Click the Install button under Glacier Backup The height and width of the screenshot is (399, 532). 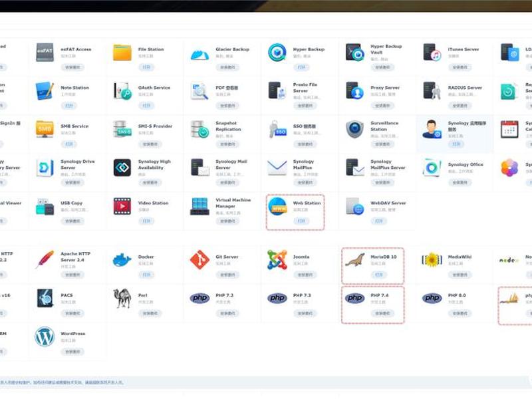pos(227,67)
